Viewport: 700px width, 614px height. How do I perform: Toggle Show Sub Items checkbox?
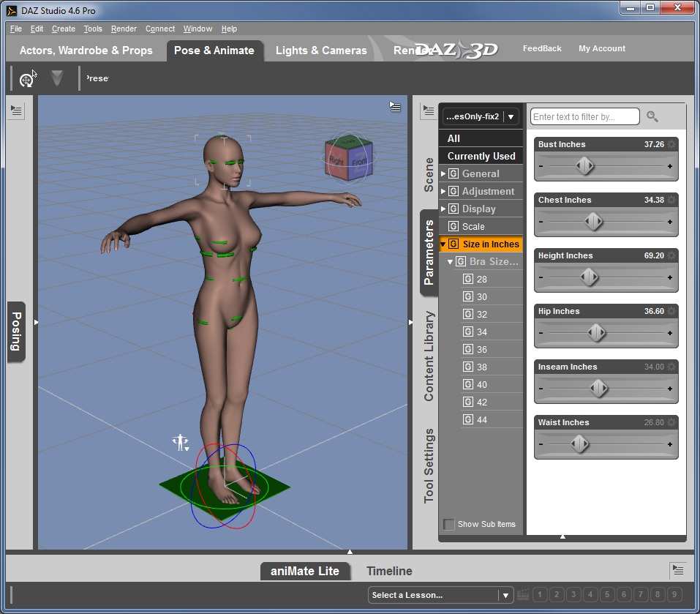point(448,524)
